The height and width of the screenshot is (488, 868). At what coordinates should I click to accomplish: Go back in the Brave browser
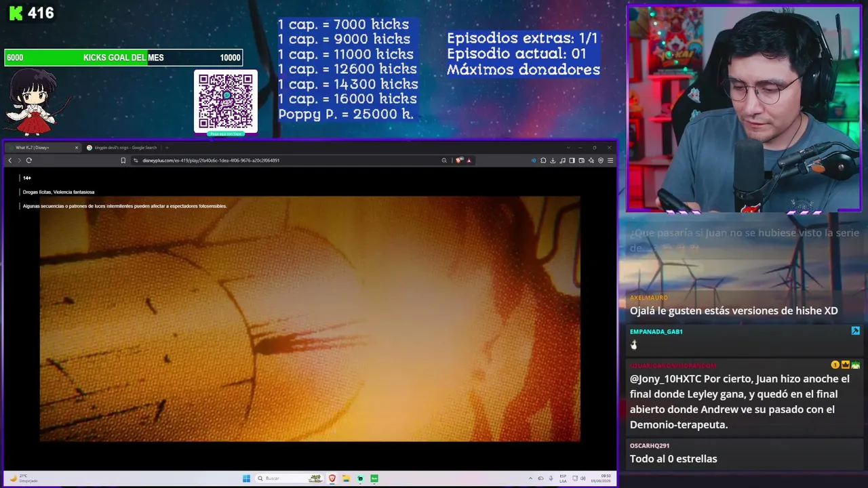tap(9, 161)
